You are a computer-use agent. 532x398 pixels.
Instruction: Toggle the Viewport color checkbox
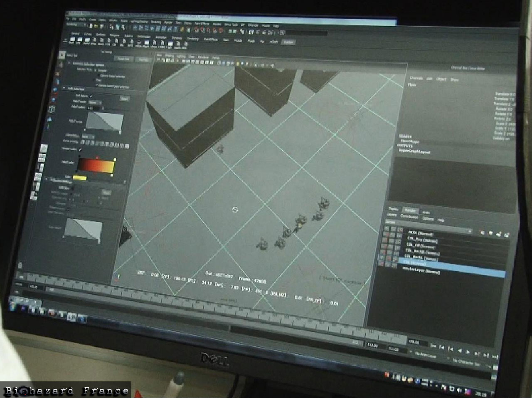click(x=80, y=149)
